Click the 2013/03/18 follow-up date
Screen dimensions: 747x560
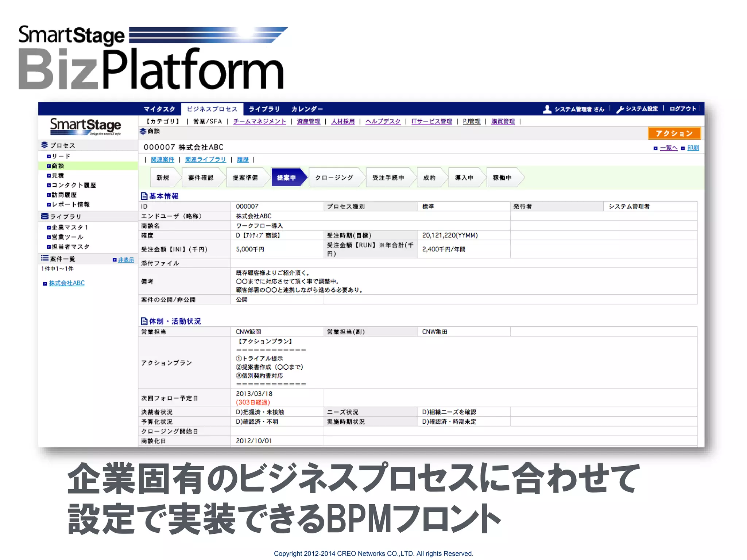coord(254,394)
